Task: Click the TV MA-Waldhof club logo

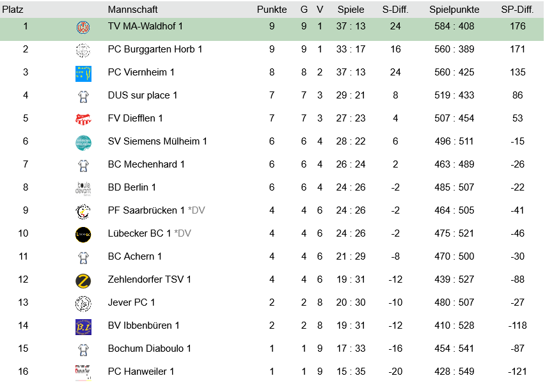Action: (x=83, y=27)
